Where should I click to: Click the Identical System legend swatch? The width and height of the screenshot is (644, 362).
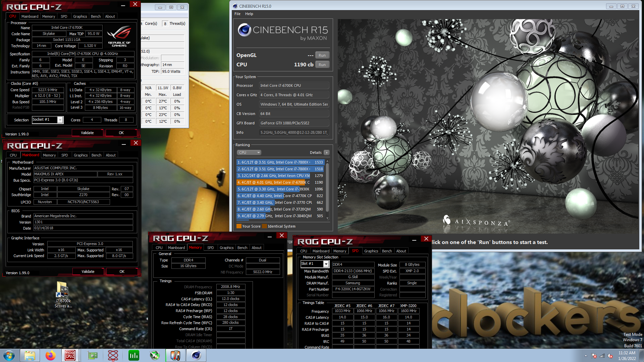(x=264, y=226)
